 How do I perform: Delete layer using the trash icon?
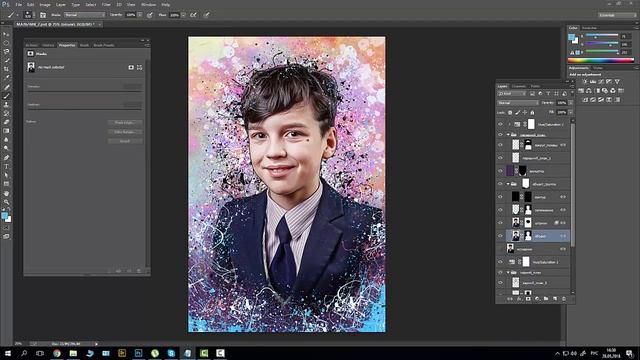(x=564, y=299)
